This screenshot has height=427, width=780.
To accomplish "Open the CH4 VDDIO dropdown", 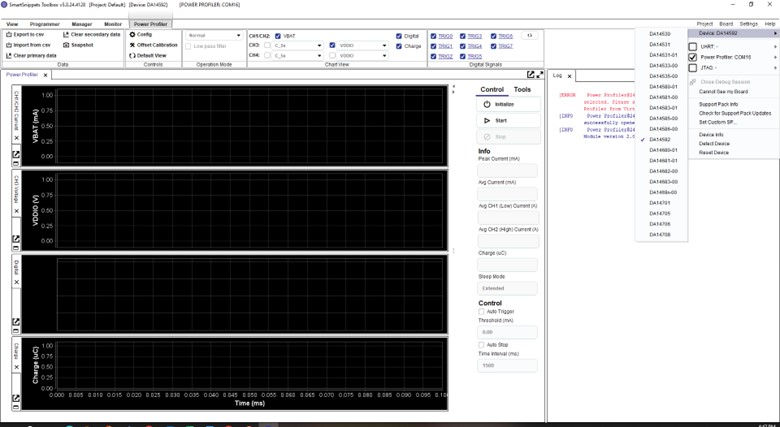I will coord(363,56).
